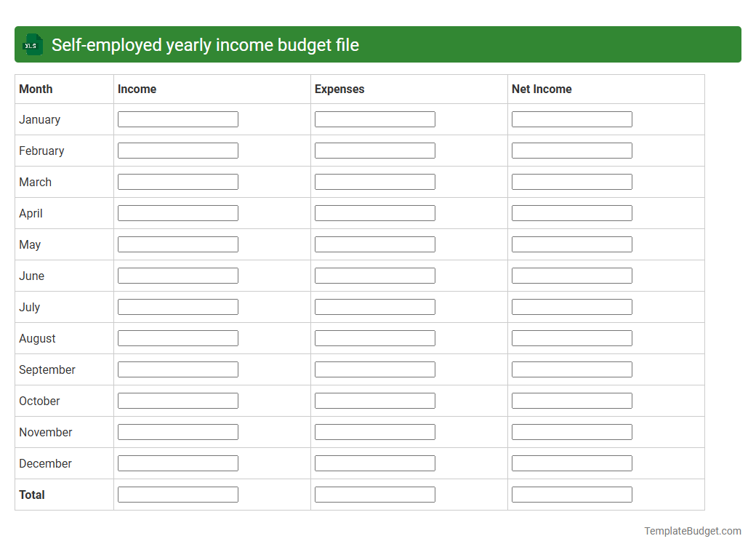Click the XLS file icon in header

tap(32, 44)
